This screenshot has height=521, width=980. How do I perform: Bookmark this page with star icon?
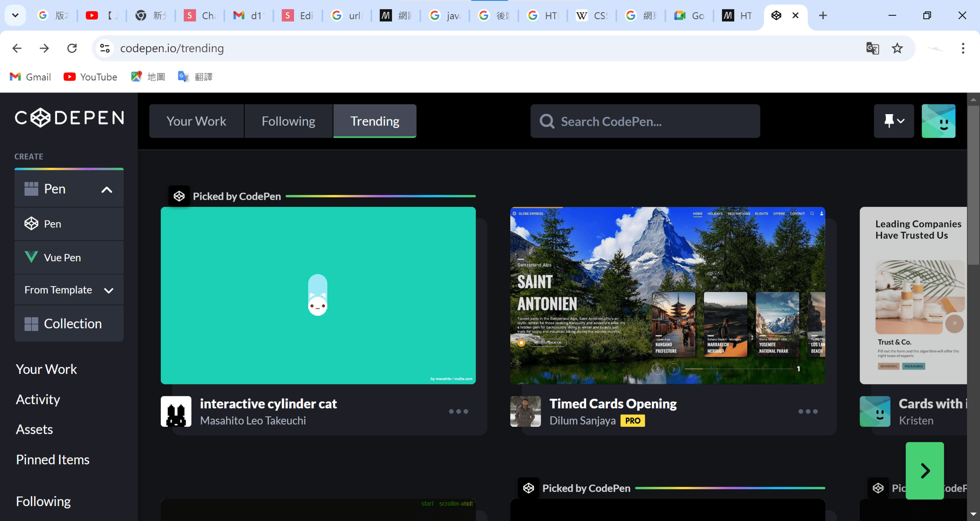pyautogui.click(x=897, y=48)
